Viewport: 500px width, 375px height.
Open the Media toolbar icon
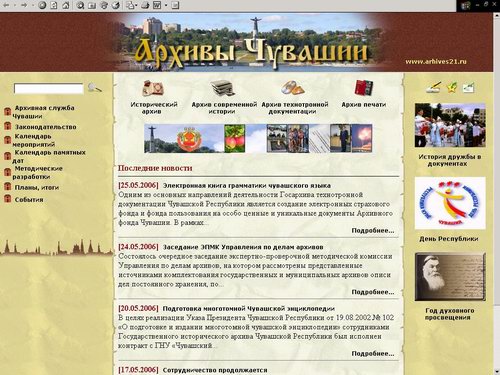coord(104,5)
